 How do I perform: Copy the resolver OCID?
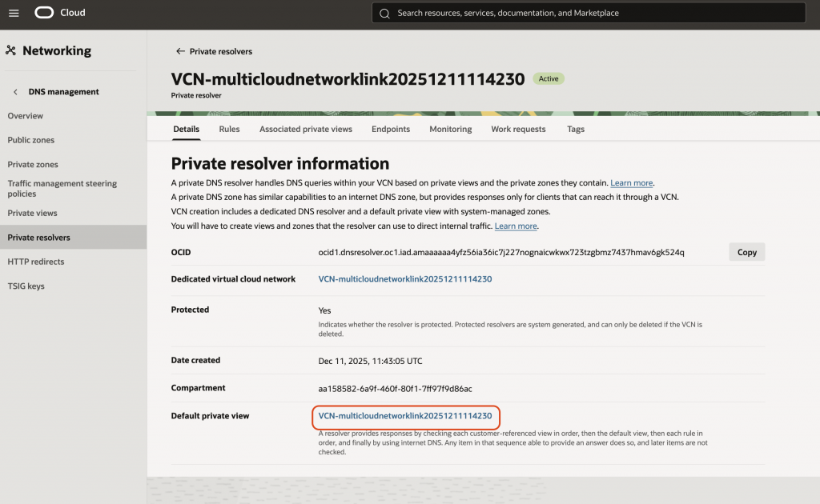coord(746,252)
